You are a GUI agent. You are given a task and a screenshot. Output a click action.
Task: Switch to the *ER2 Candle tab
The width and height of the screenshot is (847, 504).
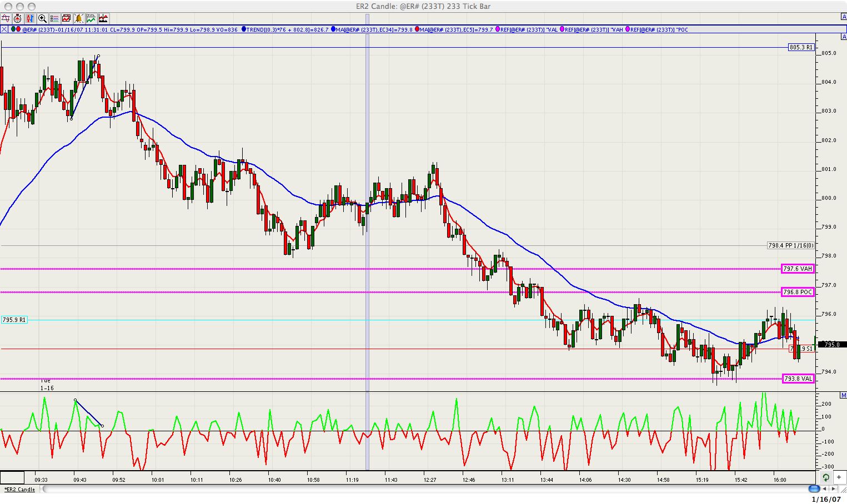point(19,490)
